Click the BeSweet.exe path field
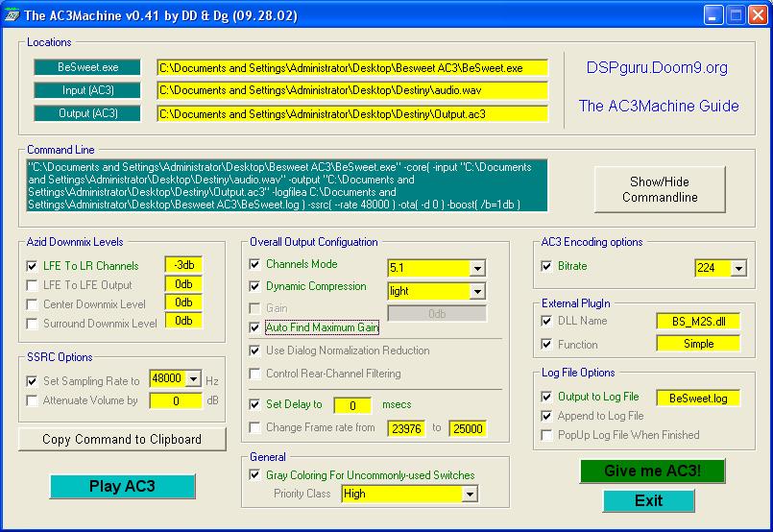773x532 pixels. pos(352,68)
